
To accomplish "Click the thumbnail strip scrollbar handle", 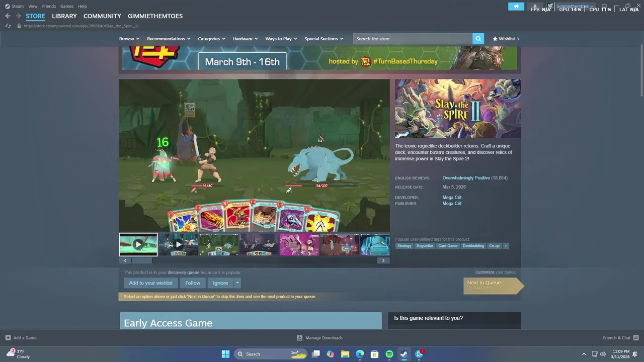I will (x=141, y=260).
